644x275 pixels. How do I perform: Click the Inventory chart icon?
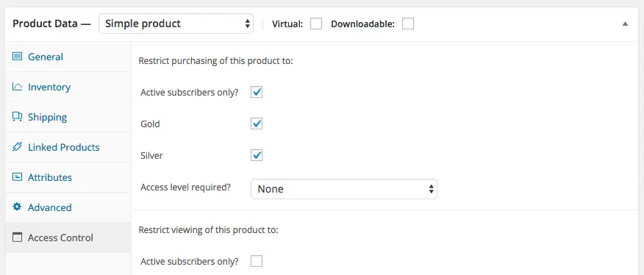pyautogui.click(x=17, y=86)
